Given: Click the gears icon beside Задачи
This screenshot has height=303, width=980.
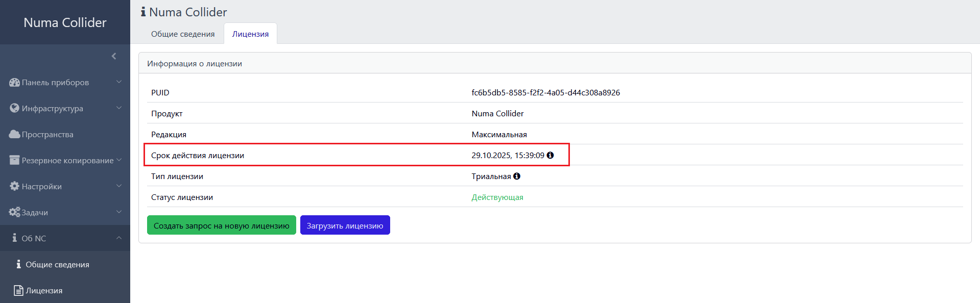Looking at the screenshot, I should 14,212.
